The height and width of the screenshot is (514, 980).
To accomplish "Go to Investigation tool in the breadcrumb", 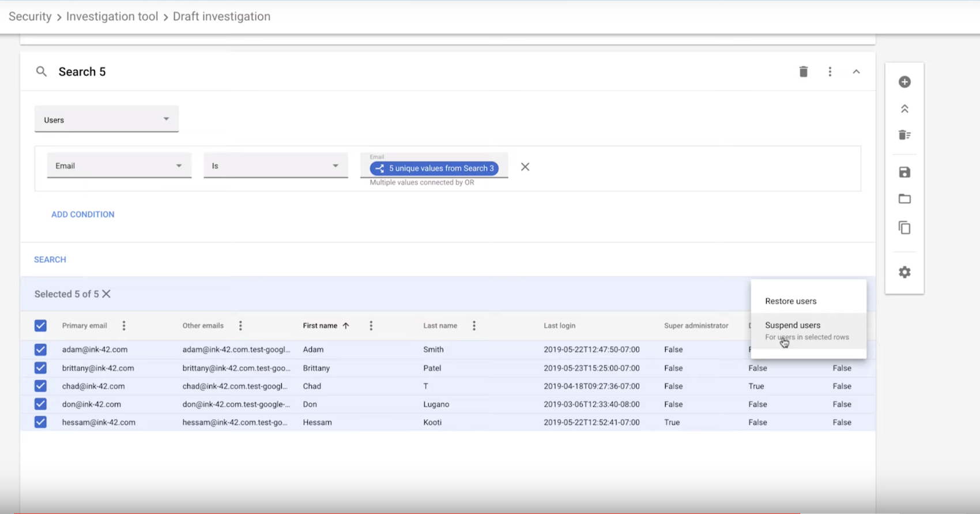I will [112, 16].
